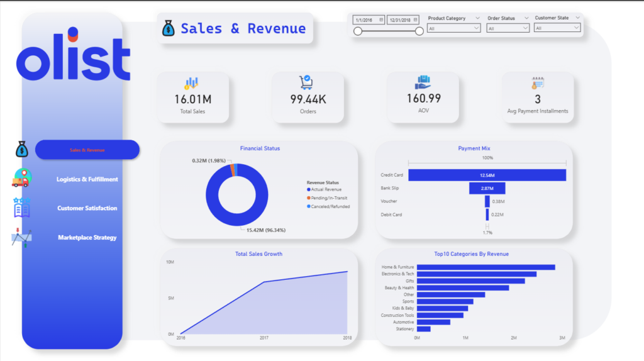Screen dimensions: 644x361
Task: Click the Sales & Revenue page heading text
Action: click(243, 28)
